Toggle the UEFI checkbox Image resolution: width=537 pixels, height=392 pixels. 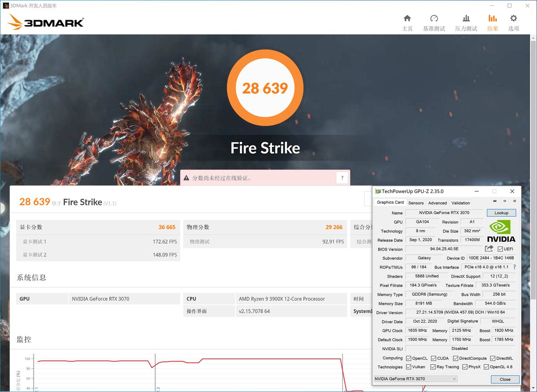point(500,249)
